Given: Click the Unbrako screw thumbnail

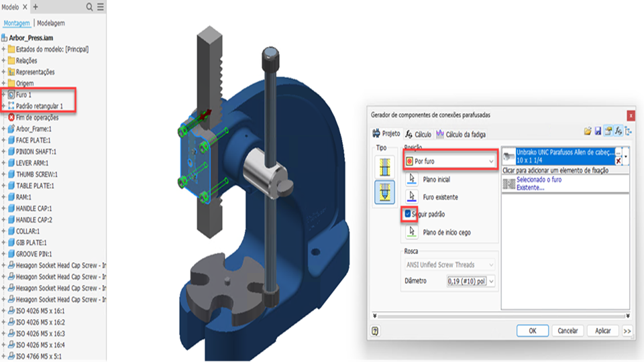Looking at the screenshot, I should (x=509, y=156).
